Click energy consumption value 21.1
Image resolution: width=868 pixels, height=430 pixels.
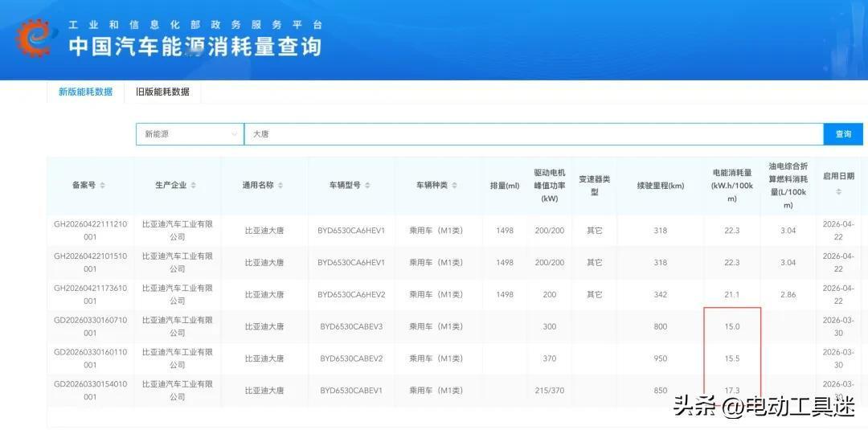point(732,294)
